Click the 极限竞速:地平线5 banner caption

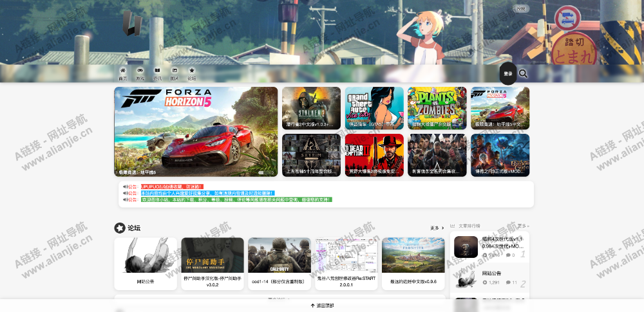pyautogui.click(x=137, y=172)
